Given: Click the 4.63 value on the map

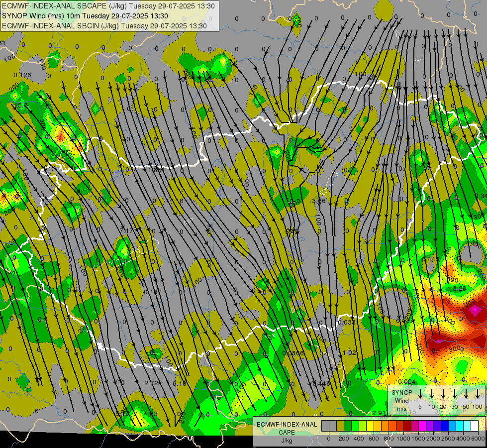Looking at the screenshot, I should click(x=151, y=414).
